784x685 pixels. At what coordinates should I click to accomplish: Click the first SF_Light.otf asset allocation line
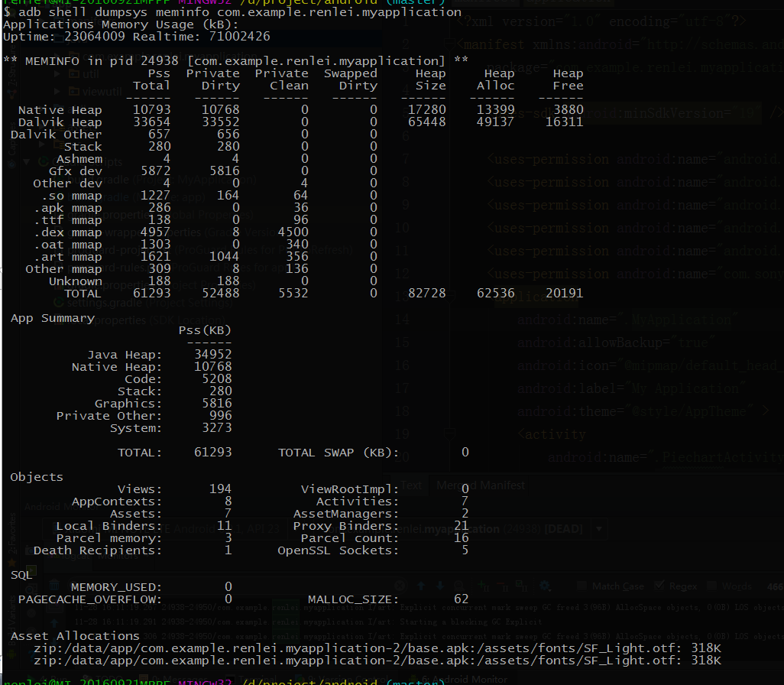tap(377, 648)
